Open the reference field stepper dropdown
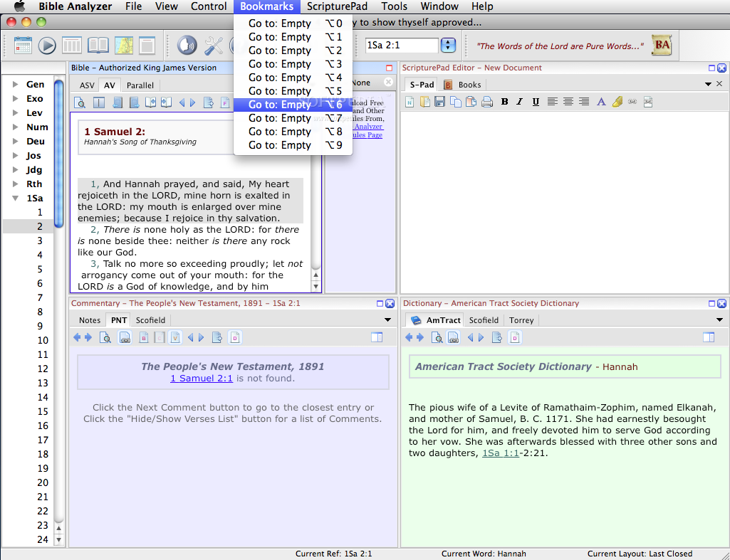 pyautogui.click(x=448, y=45)
